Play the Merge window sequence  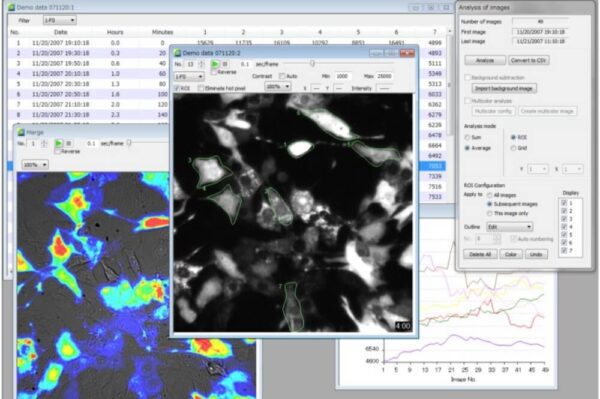coord(59,143)
